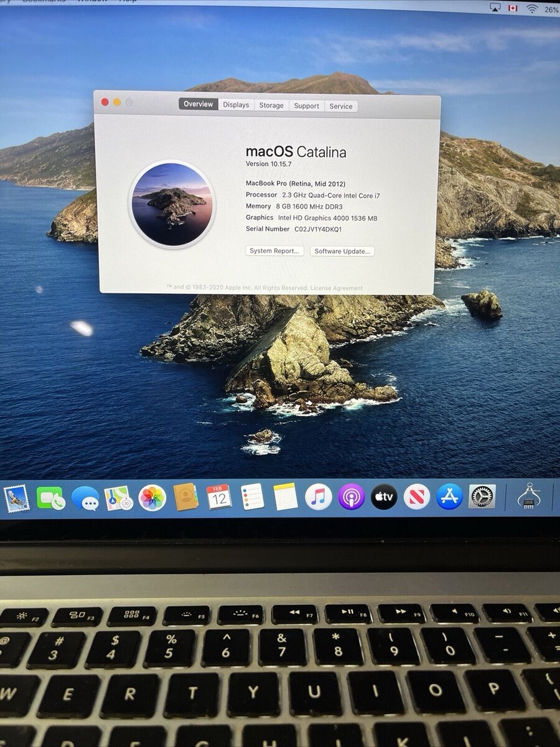Select the serial number C02JV1Y4DKQ1
The image size is (560, 747).
pyautogui.click(x=318, y=229)
